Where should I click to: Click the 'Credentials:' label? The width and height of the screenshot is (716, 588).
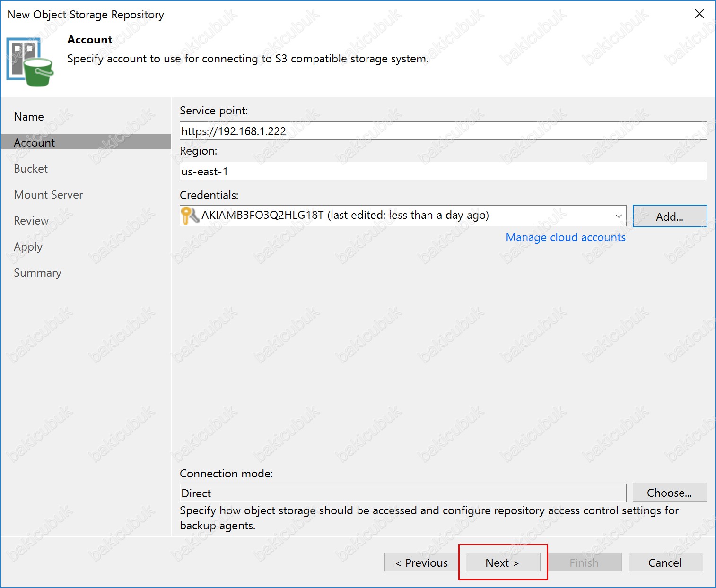click(209, 195)
